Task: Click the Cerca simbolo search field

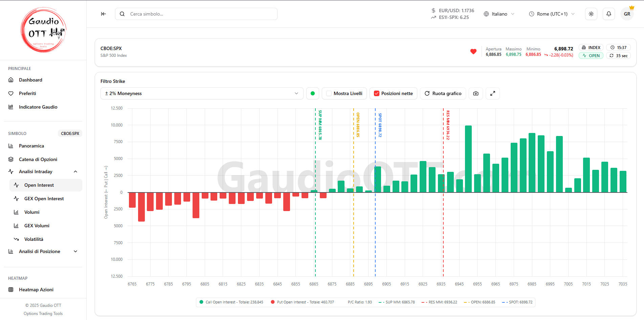Action: tap(196, 14)
